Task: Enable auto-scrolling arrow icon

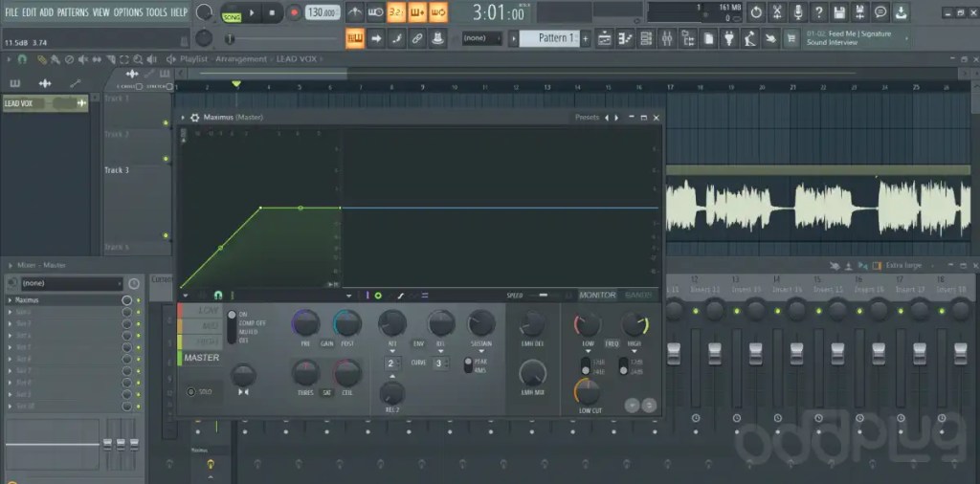Action: 376,38
